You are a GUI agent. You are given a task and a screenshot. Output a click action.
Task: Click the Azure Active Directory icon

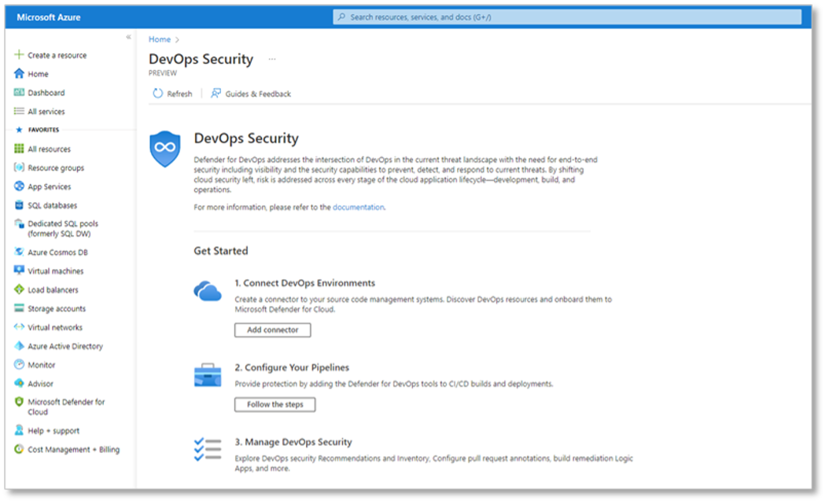coord(20,346)
